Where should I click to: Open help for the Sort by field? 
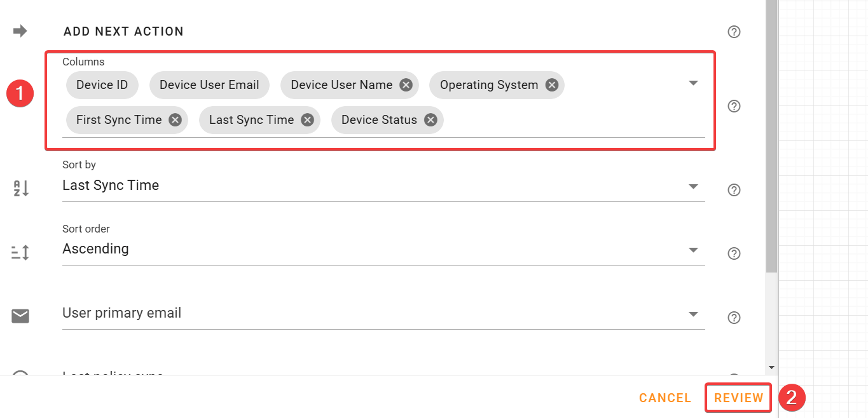[734, 190]
